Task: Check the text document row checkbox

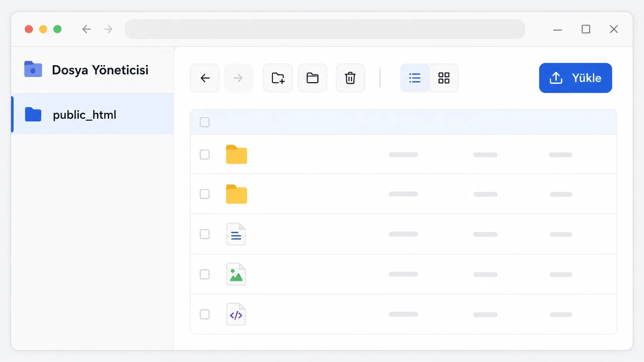Action: [205, 234]
